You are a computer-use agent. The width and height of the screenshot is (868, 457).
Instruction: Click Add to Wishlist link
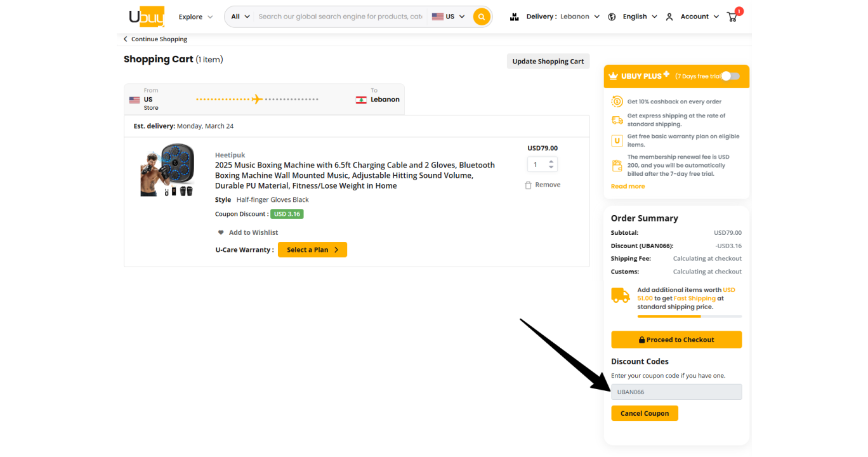click(x=253, y=232)
